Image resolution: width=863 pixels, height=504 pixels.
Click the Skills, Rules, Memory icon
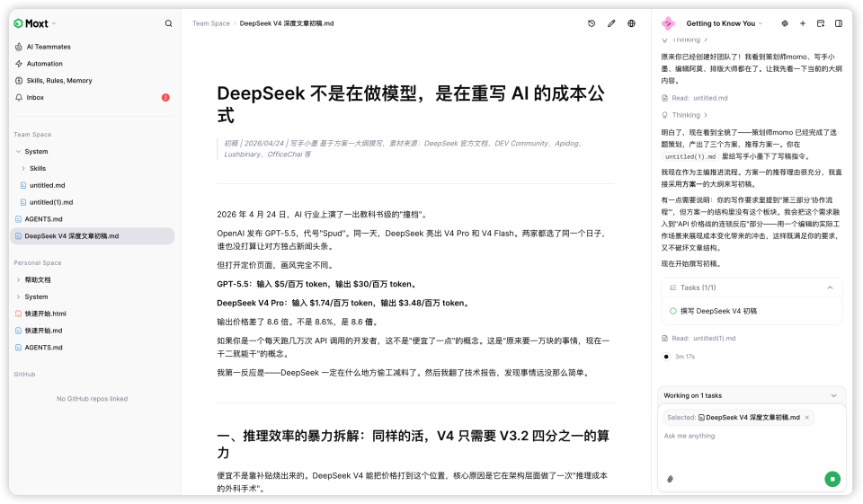tap(19, 80)
